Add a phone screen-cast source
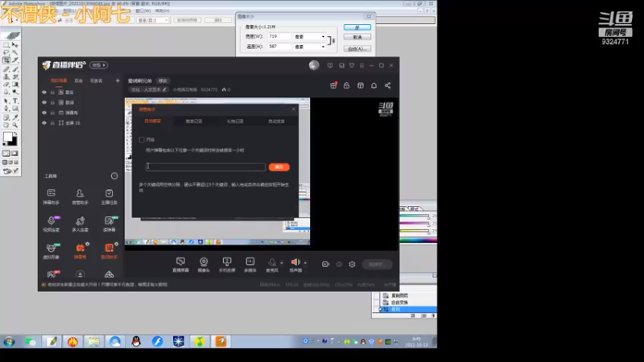 click(227, 265)
